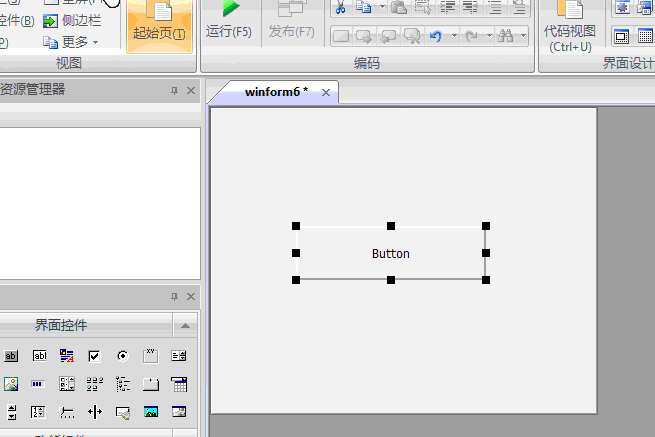Screen dimensions: 655x437
Task: Open the dropdown beside the binoculars icon
Action: (523, 36)
